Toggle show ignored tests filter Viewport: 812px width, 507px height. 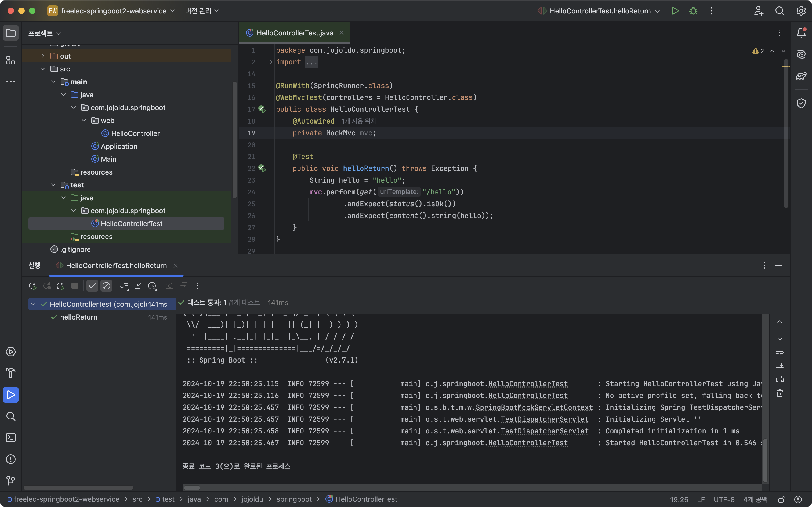106,286
